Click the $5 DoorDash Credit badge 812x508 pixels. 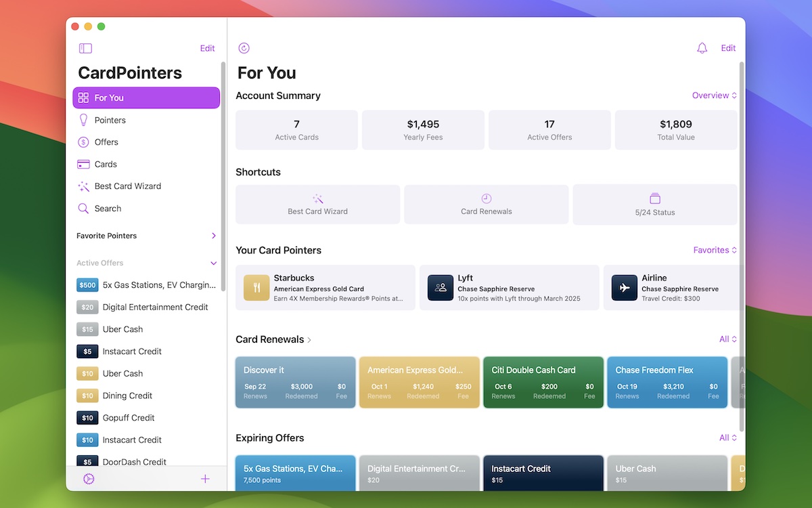click(x=88, y=462)
